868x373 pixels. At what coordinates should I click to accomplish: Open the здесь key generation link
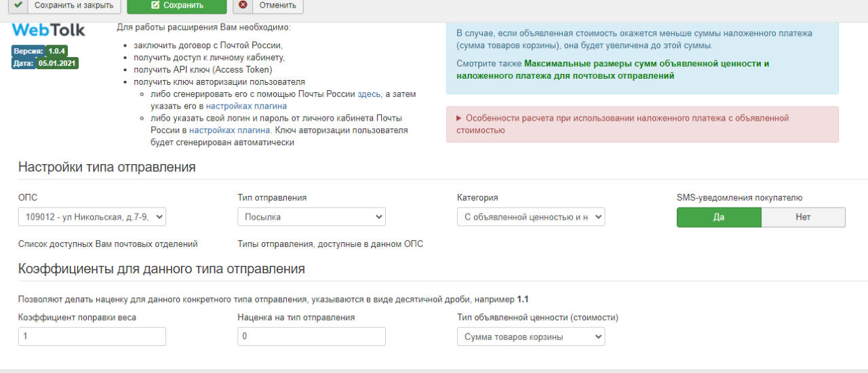tap(369, 94)
